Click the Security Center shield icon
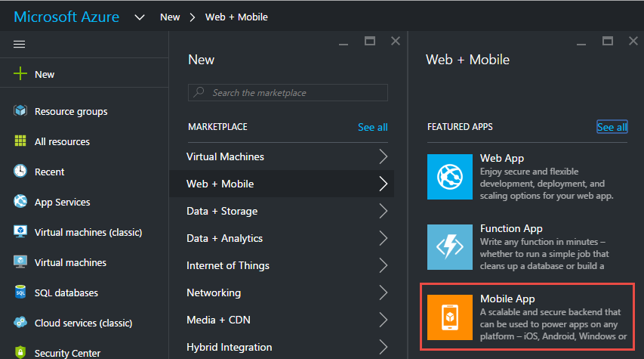Viewport: 644px width, 359px height. click(x=20, y=352)
